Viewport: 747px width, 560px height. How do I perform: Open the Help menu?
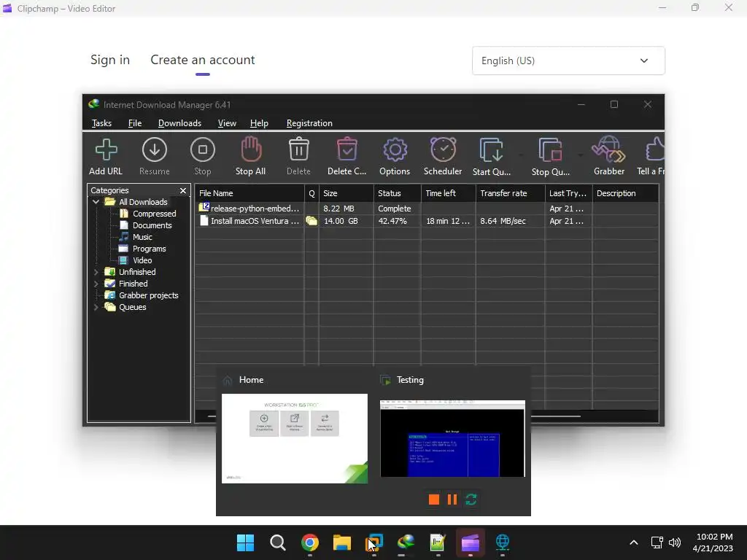259,123
